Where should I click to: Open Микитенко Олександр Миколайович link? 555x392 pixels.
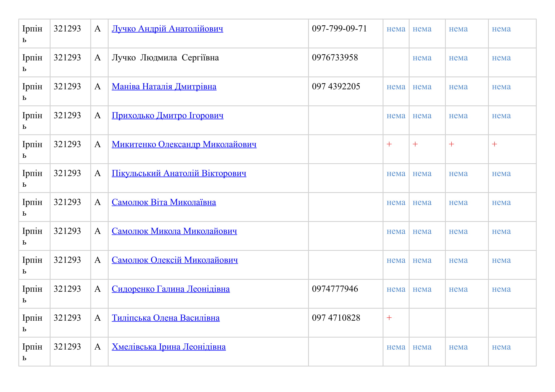(x=184, y=144)
